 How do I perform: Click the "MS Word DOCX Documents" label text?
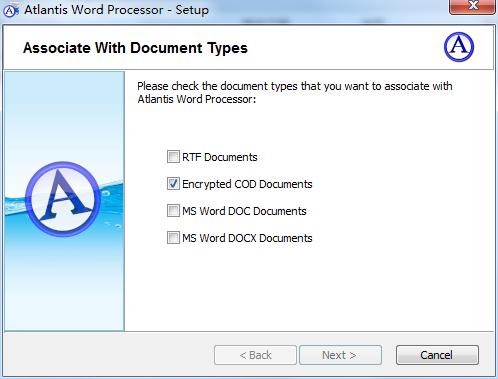click(247, 238)
